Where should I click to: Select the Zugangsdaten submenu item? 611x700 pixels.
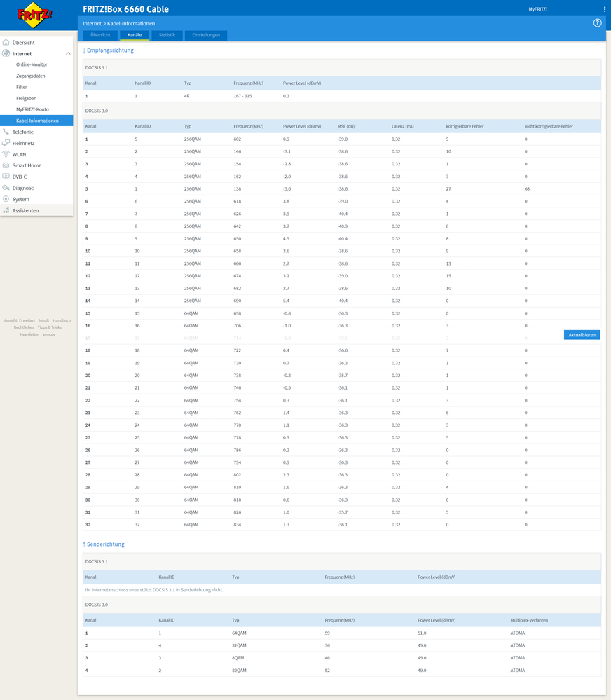[31, 76]
